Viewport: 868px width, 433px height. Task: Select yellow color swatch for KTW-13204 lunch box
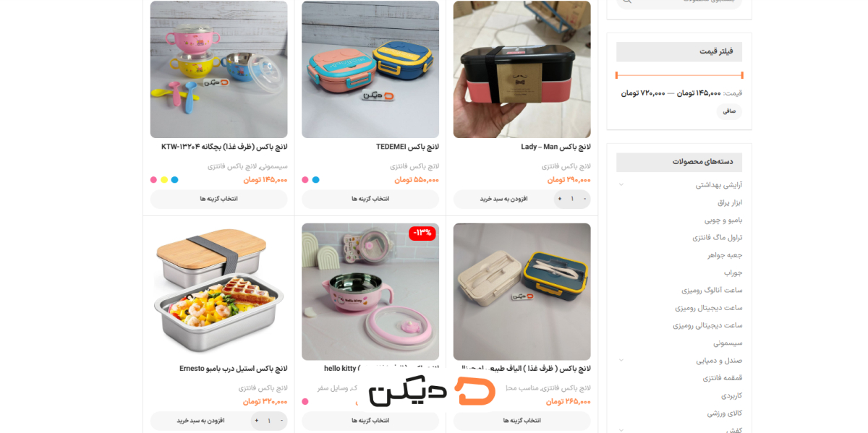pos(164,180)
